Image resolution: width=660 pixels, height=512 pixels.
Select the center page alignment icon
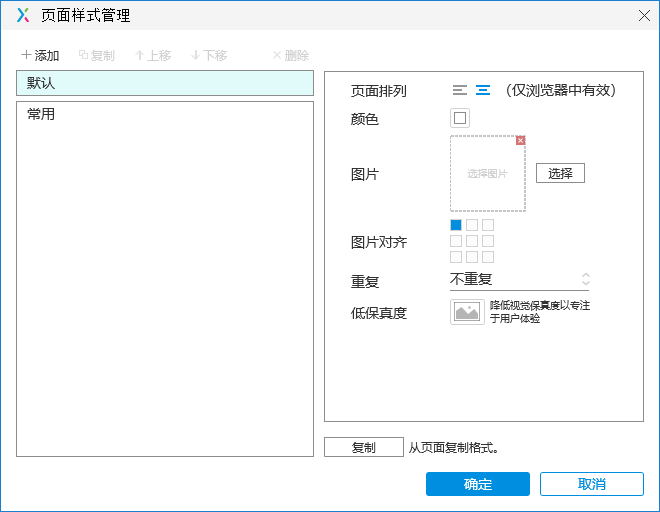[483, 90]
